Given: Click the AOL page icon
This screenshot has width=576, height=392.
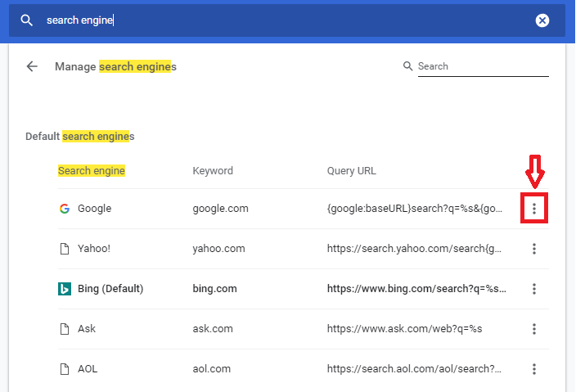Looking at the screenshot, I should click(x=65, y=369).
